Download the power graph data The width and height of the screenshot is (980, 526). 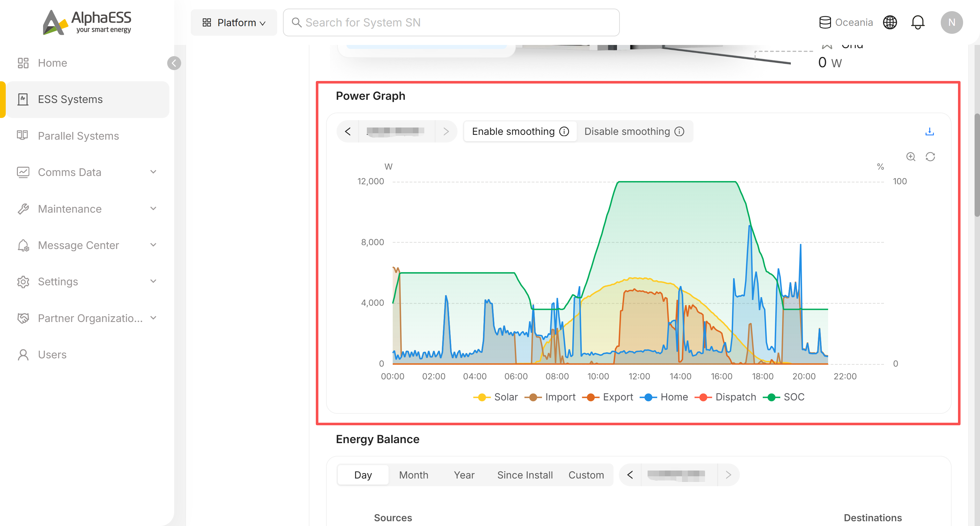[x=929, y=131]
